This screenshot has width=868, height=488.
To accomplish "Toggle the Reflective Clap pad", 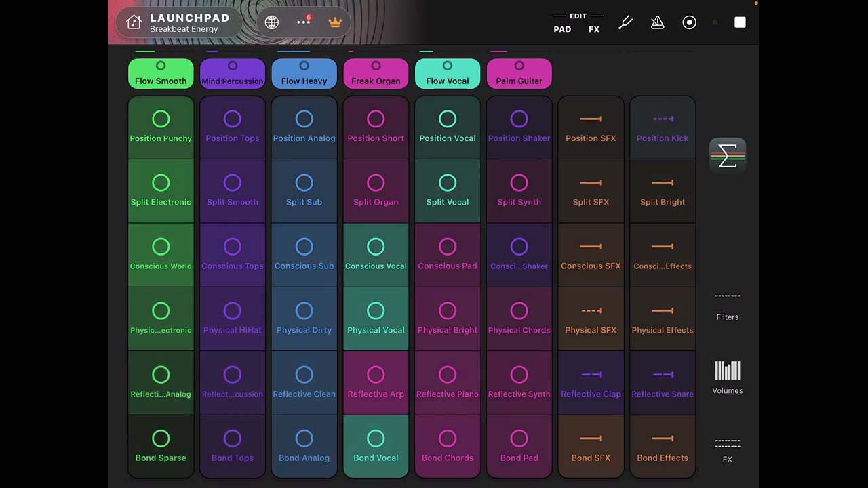I will coord(591,383).
